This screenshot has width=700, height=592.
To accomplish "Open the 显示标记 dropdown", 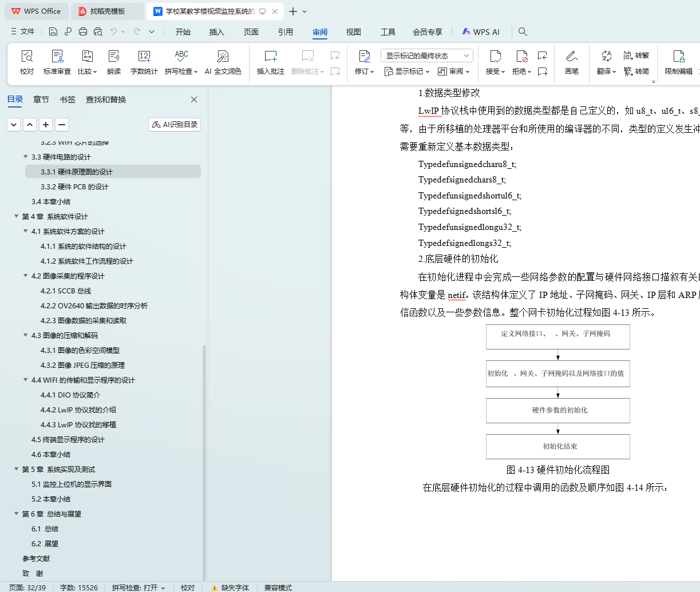I will [407, 71].
